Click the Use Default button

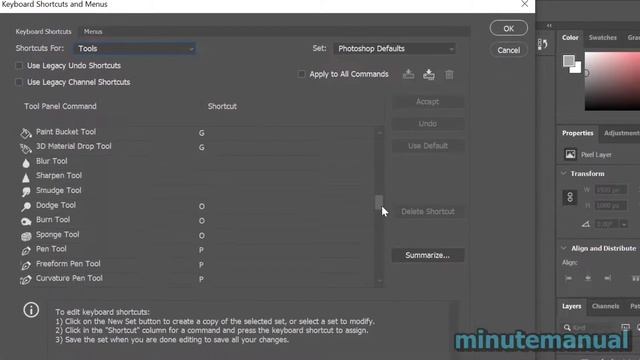coord(428,146)
